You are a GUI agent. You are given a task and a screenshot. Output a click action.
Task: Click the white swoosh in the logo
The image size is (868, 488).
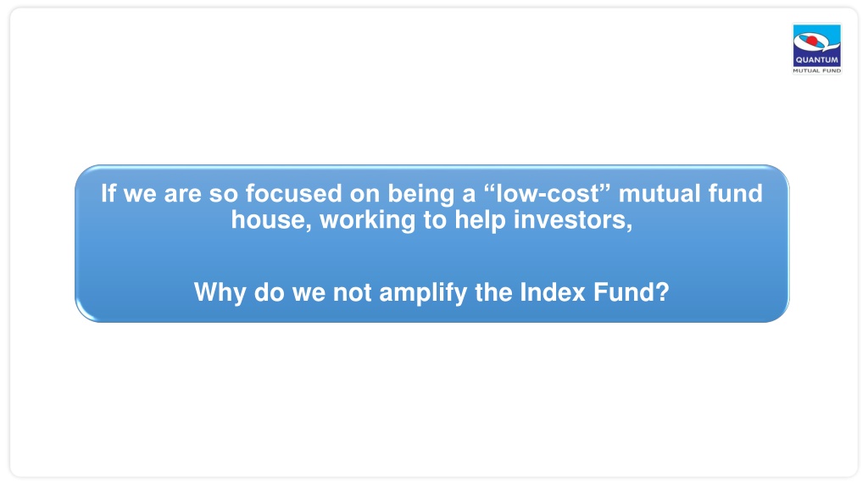click(816, 42)
